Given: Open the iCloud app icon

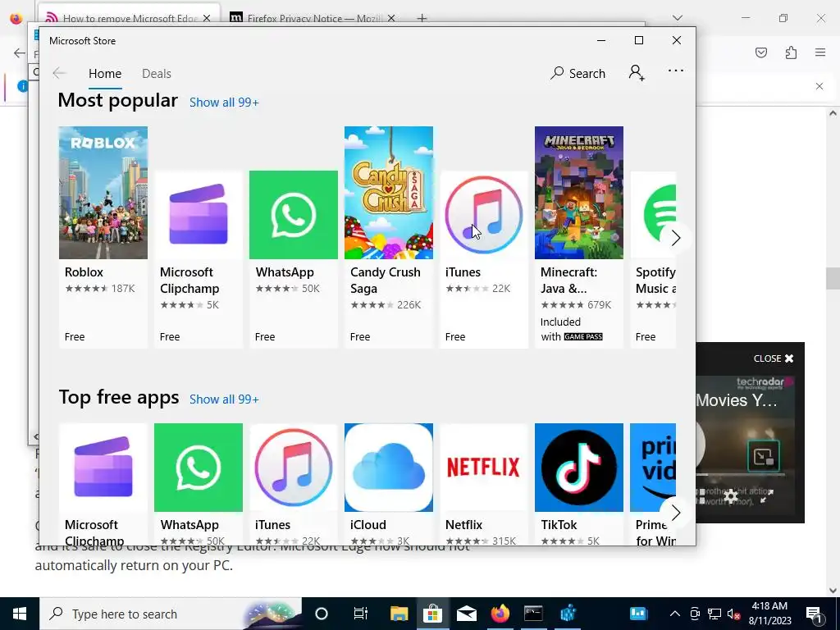Looking at the screenshot, I should point(388,468).
